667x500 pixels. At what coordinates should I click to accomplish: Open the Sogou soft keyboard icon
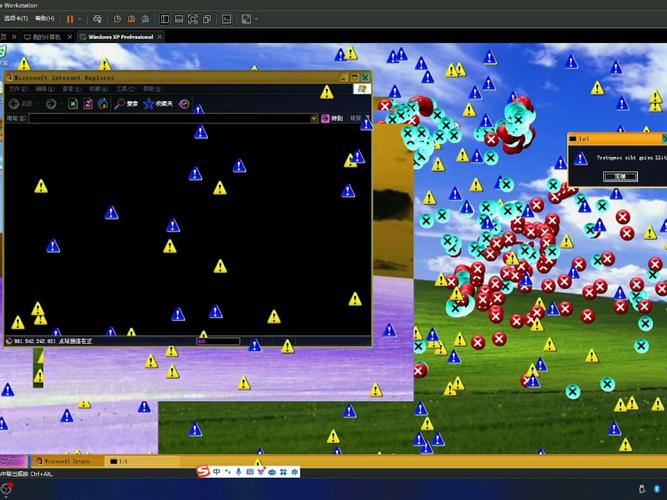tap(250, 472)
